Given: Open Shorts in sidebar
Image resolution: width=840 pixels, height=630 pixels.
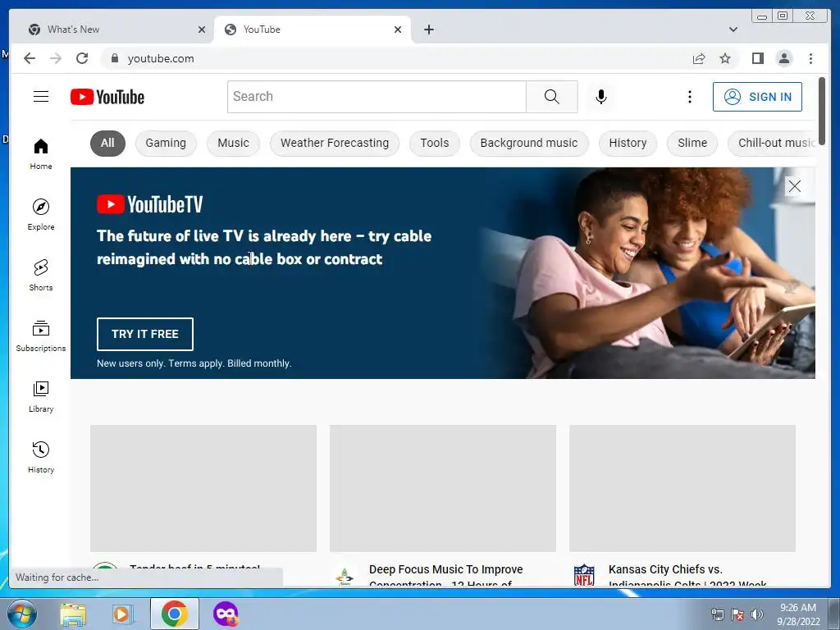Looking at the screenshot, I should pos(41,276).
